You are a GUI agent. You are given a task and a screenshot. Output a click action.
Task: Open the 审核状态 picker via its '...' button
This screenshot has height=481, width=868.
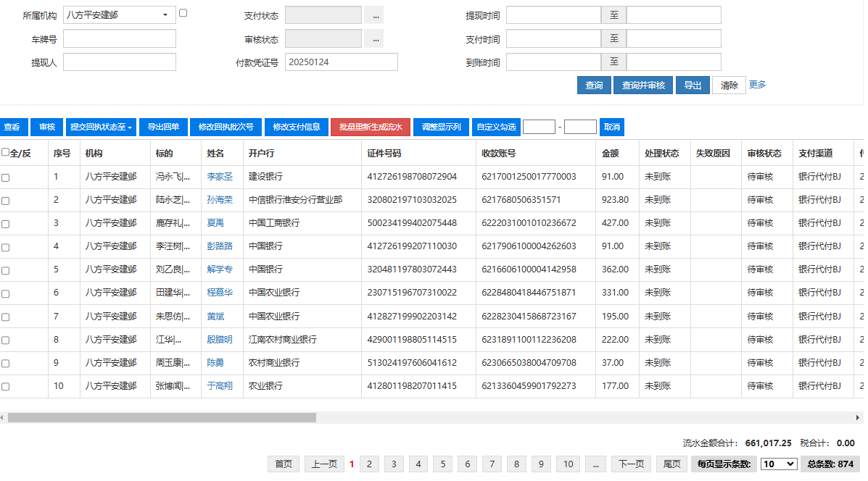pyautogui.click(x=373, y=39)
